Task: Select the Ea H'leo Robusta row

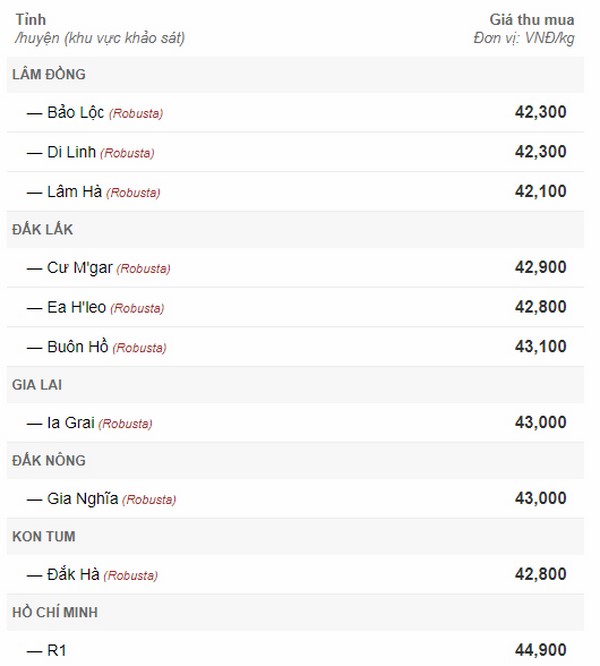Action: [295, 307]
